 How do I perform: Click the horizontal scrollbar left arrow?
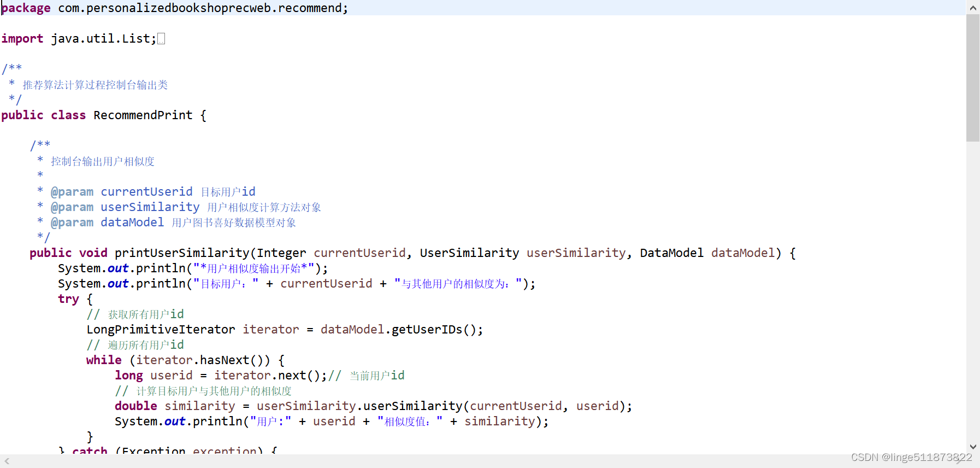7,461
